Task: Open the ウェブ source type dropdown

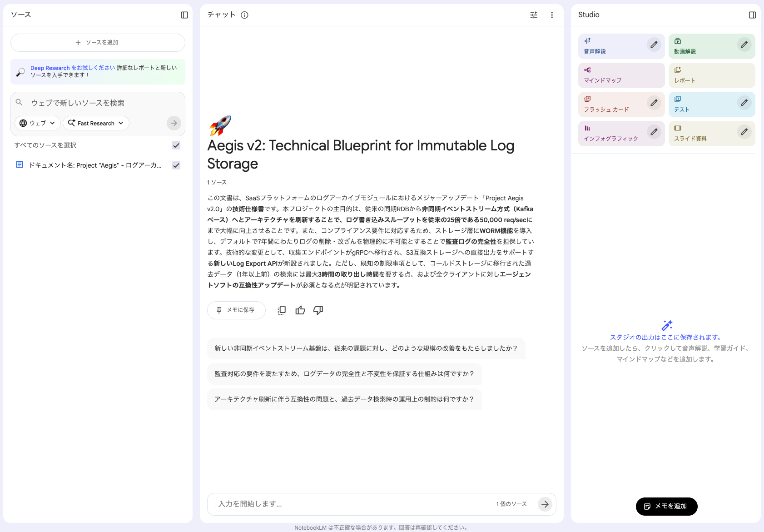Action: click(37, 123)
